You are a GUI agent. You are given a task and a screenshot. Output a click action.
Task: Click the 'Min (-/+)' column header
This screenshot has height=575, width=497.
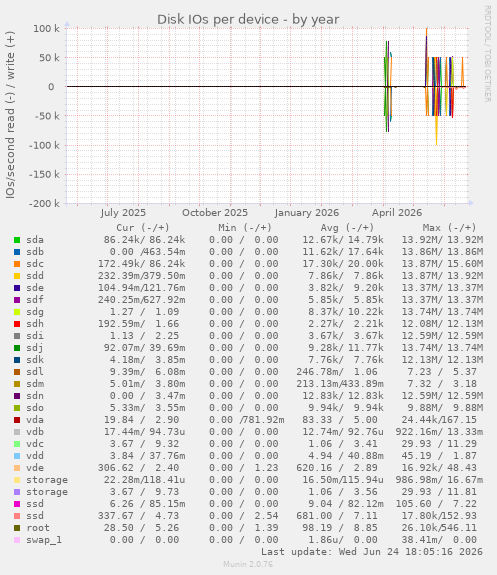coord(245,228)
